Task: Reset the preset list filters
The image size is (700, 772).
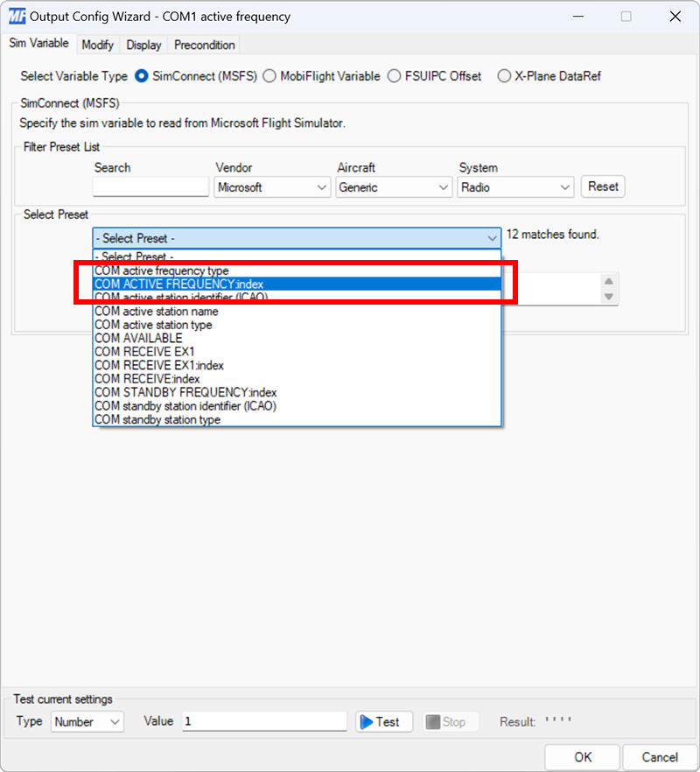Action: pyautogui.click(x=602, y=186)
